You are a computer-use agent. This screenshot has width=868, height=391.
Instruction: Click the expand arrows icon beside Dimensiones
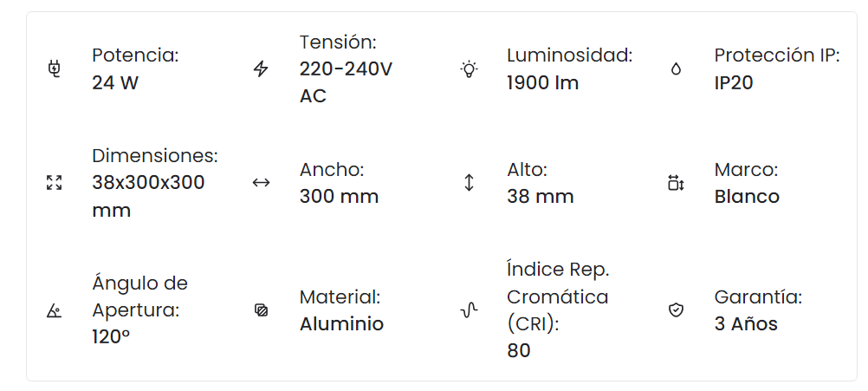[54, 183]
